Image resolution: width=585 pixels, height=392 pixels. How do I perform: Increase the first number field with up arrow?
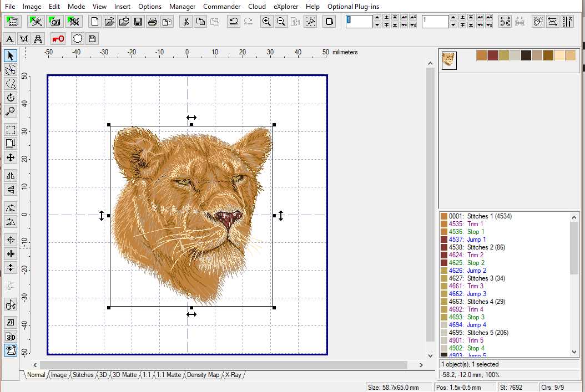(377, 18)
